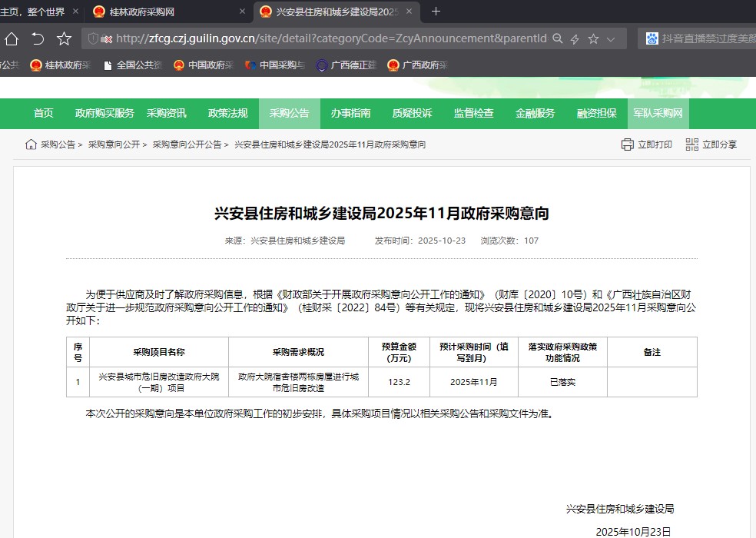Close the 兴安县住房和城乡建设局 tab
The width and height of the screenshot is (756, 538).
point(409,12)
